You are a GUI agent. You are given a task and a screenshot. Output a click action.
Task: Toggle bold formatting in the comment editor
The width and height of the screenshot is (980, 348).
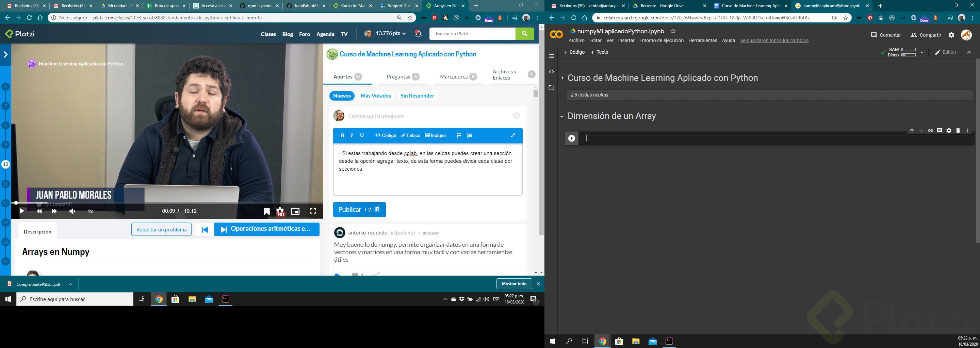point(342,135)
